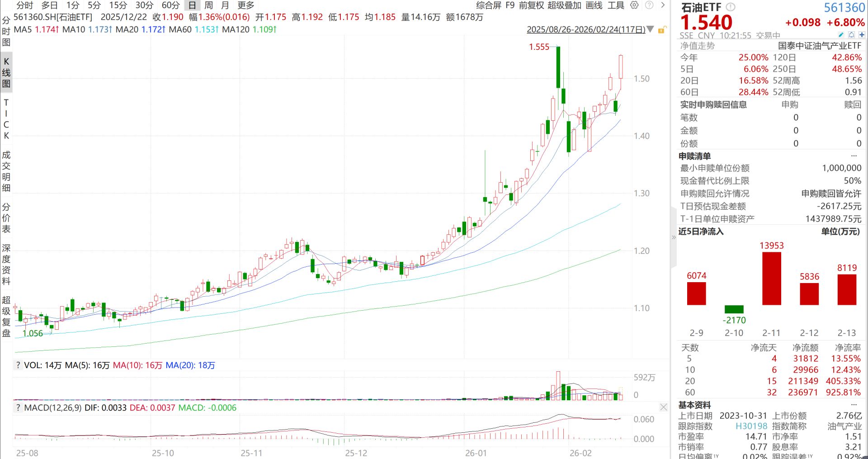Collapse the right side panel with double chevron
The height and width of the screenshot is (459, 868).
tap(674, 237)
